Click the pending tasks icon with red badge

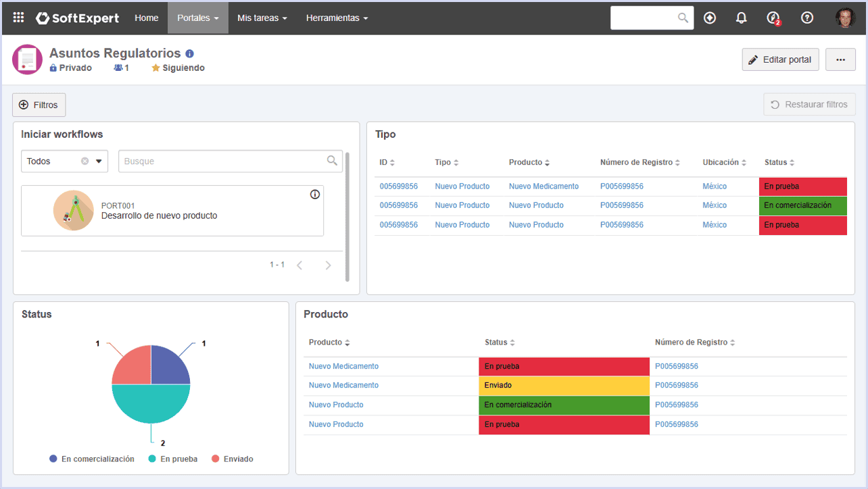coord(773,18)
